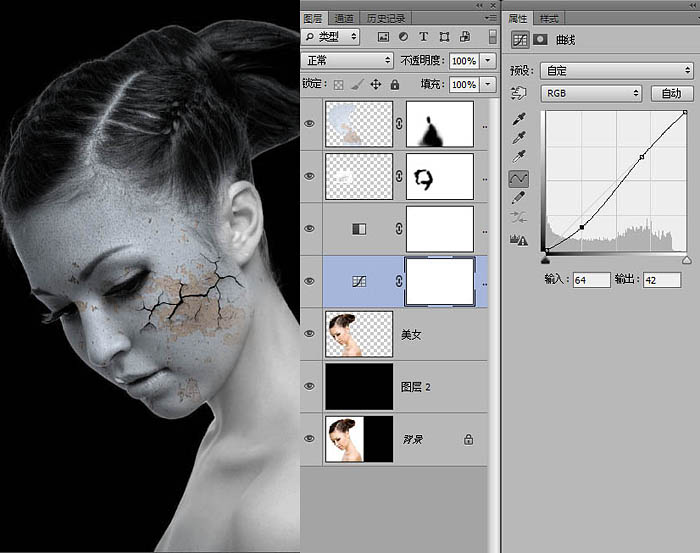Click the smooth curve values icon

[518, 217]
